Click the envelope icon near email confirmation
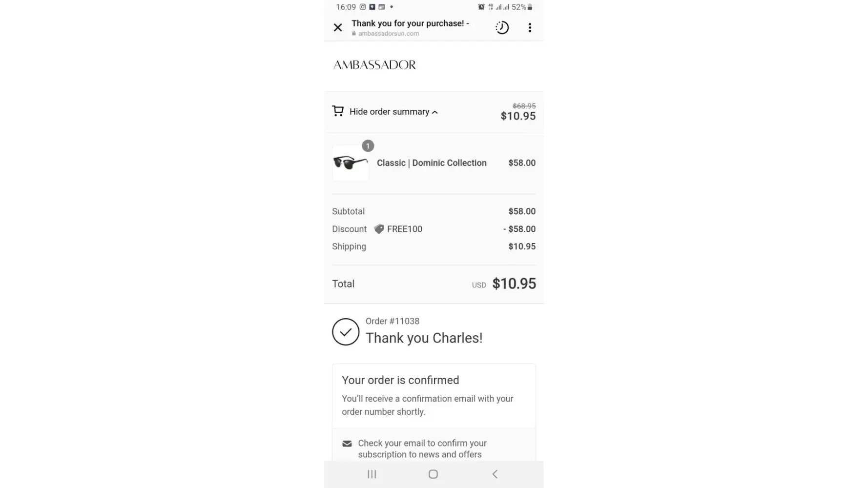 point(347,444)
